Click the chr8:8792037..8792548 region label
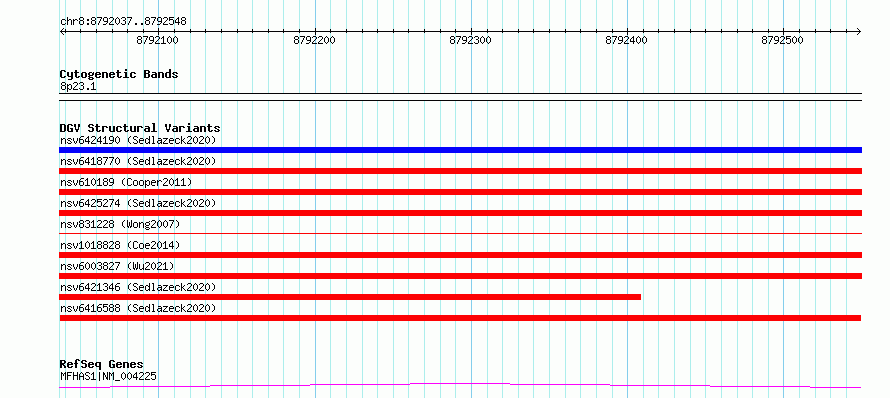The height and width of the screenshot is (398, 890). point(123,22)
